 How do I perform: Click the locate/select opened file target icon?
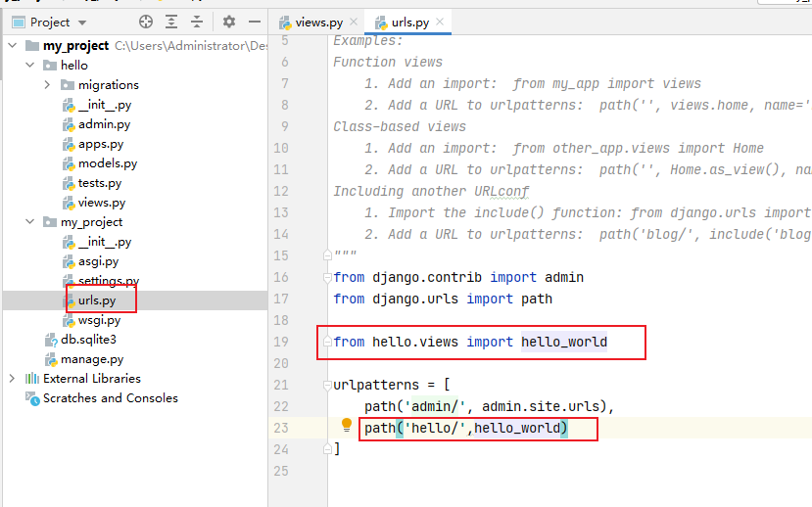pos(146,22)
